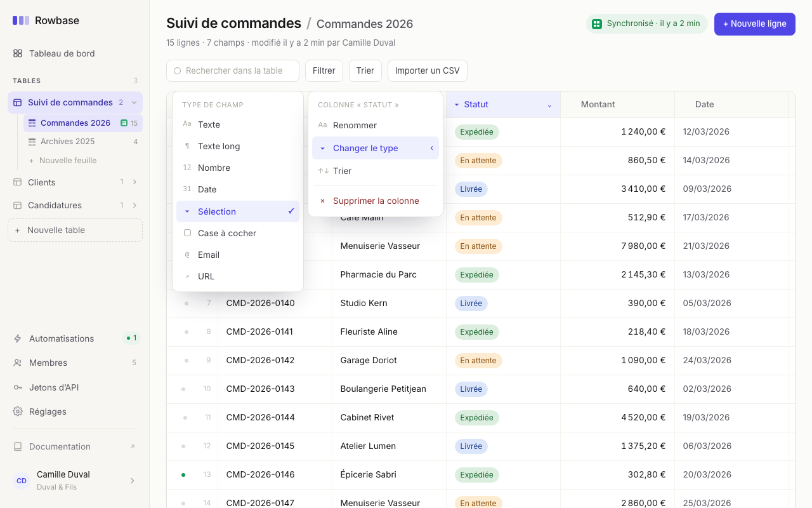Click the Date column header
The image size is (812, 508).
tap(732, 105)
